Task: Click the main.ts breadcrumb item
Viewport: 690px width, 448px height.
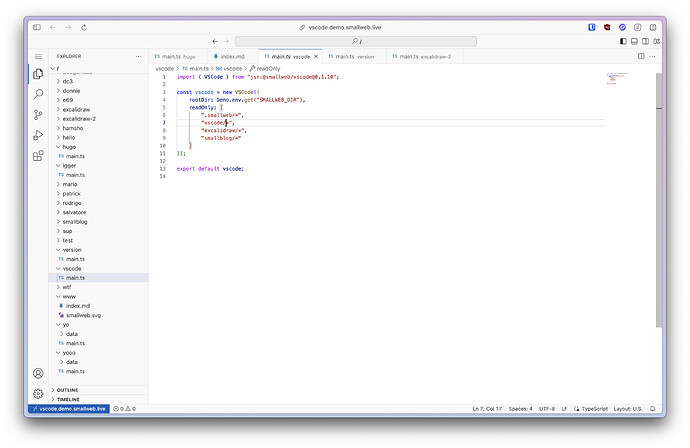Action: click(x=195, y=69)
